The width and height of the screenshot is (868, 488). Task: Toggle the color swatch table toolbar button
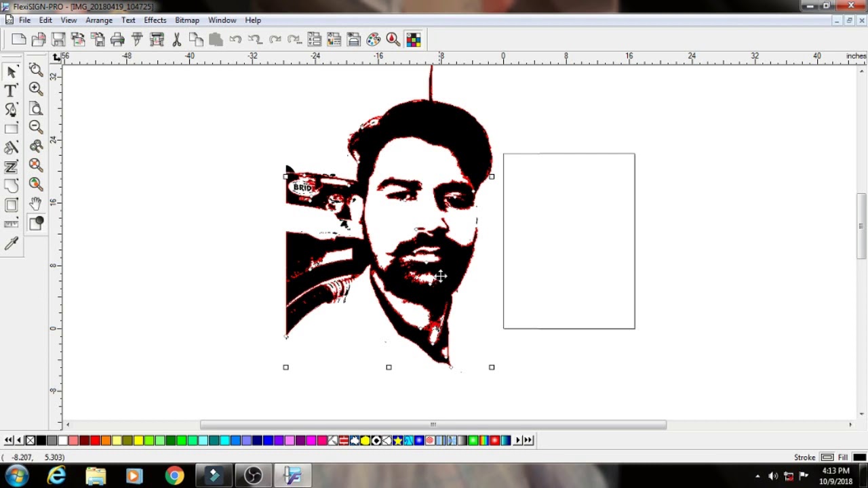point(413,39)
